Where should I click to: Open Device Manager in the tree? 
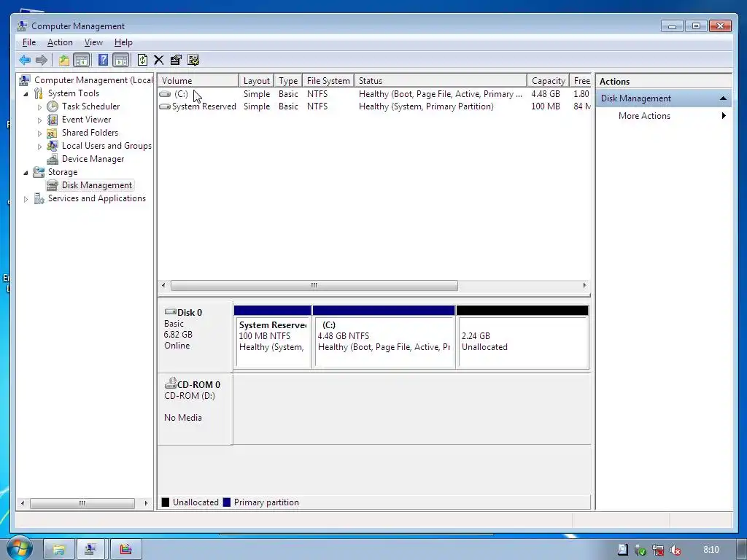click(93, 159)
